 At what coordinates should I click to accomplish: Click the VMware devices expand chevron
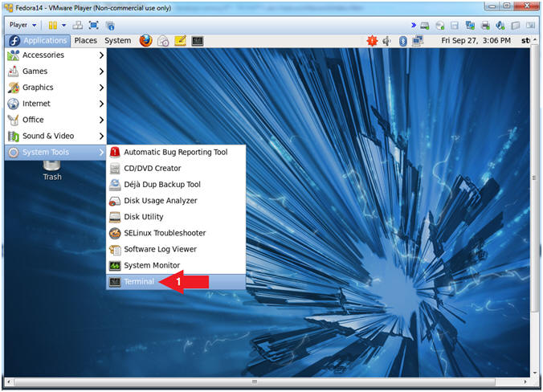point(414,25)
